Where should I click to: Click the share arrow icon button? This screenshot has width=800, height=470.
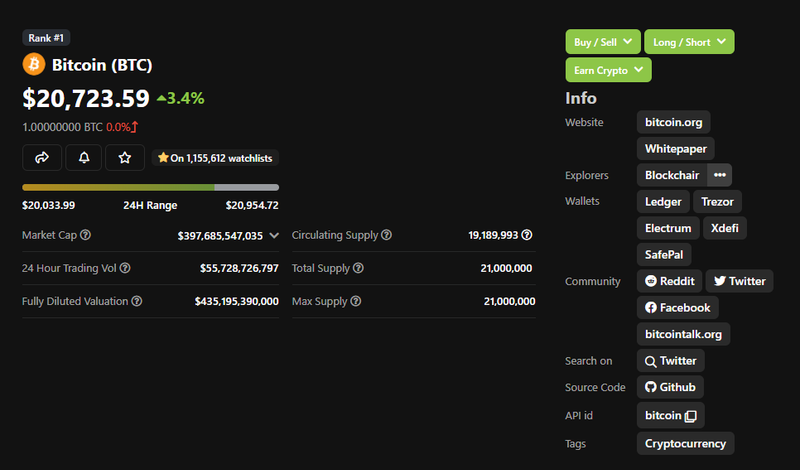coord(42,158)
